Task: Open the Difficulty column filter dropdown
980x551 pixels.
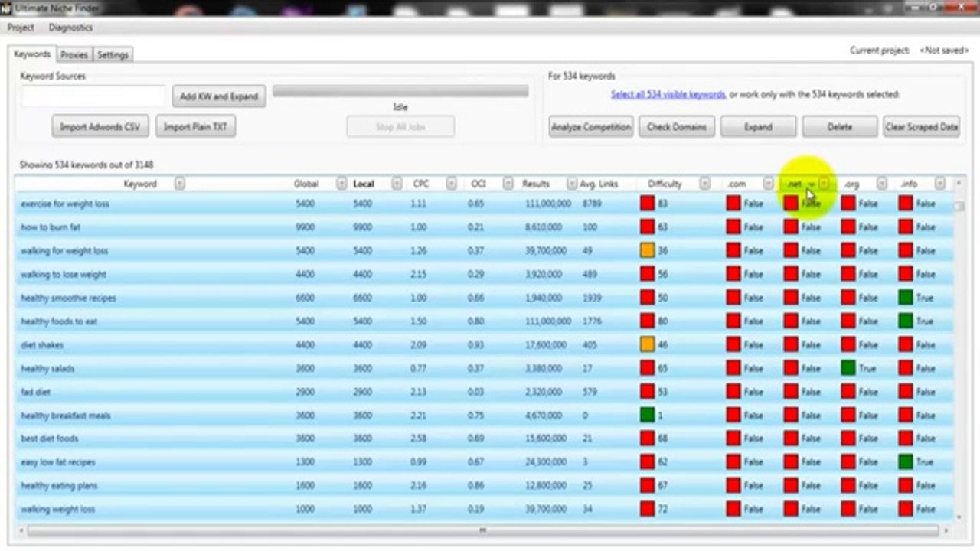Action: 704,184
